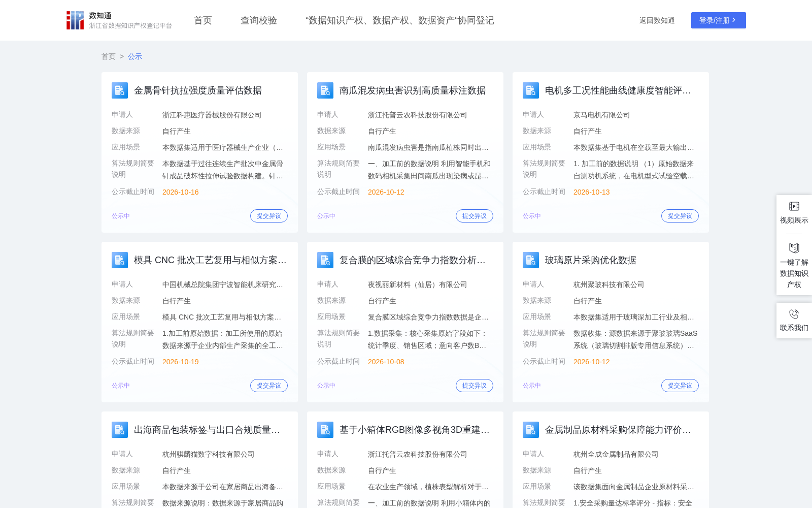This screenshot has height=508, width=812.
Task: Open the 首页 navigation tab
Action: pos(203,20)
